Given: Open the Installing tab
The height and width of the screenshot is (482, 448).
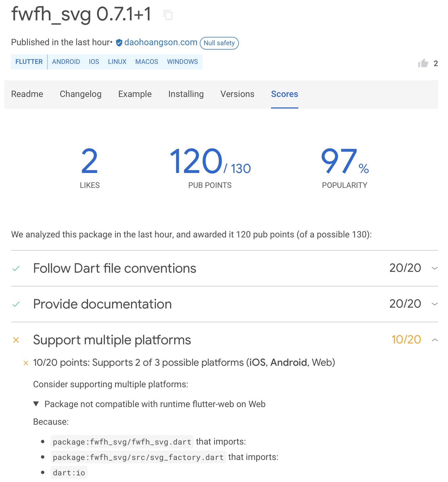Looking at the screenshot, I should pyautogui.click(x=186, y=94).
